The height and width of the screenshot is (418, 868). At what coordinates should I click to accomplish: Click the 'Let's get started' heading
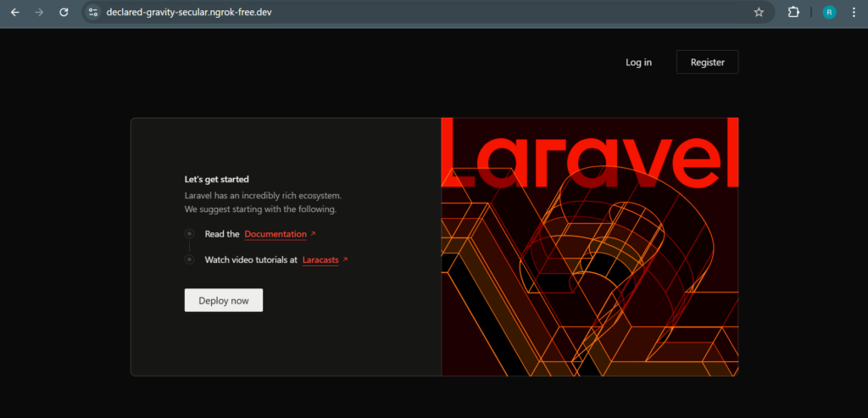coord(216,180)
